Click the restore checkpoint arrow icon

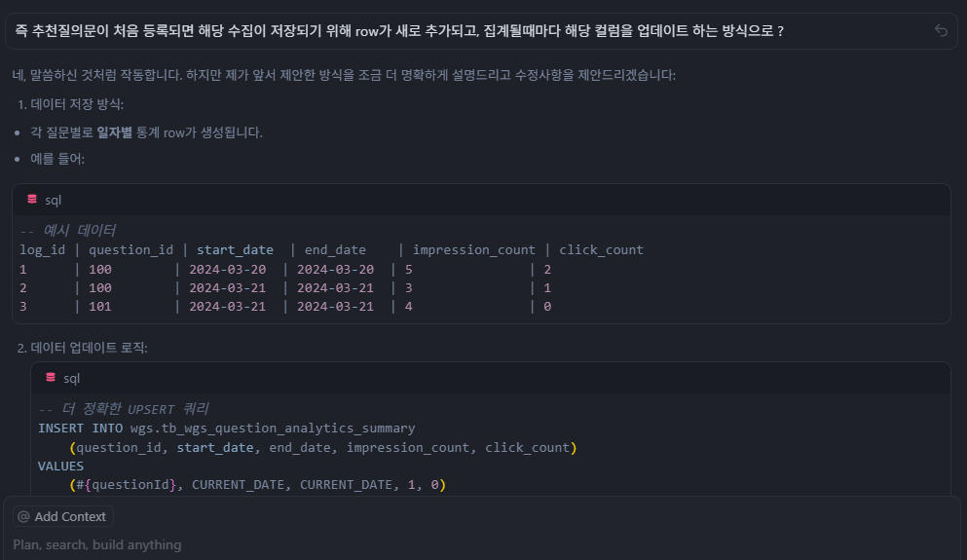point(941,31)
